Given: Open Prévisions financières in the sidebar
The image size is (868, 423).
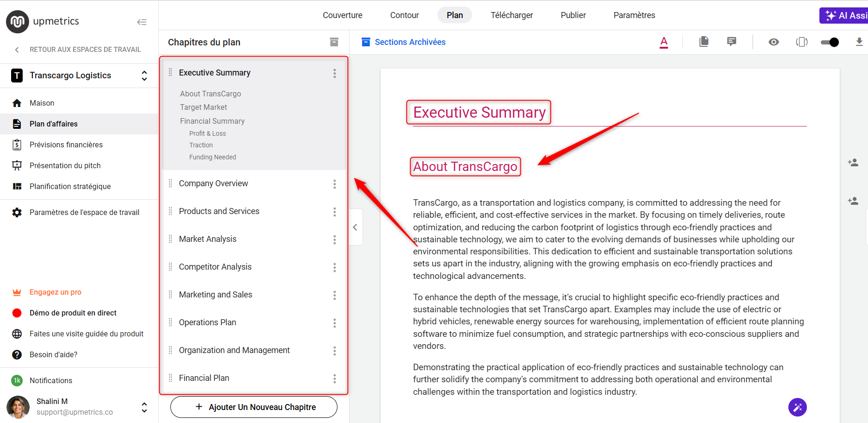Looking at the screenshot, I should point(79,145).
